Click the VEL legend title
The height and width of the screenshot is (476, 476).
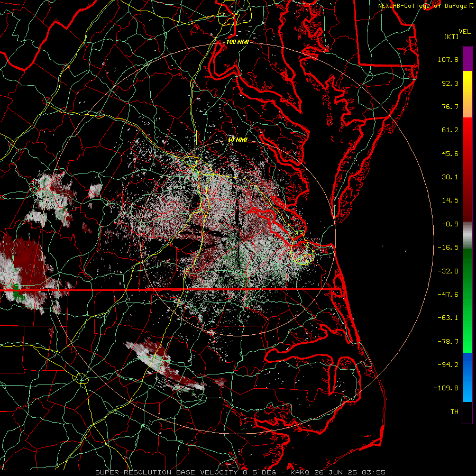(x=464, y=32)
